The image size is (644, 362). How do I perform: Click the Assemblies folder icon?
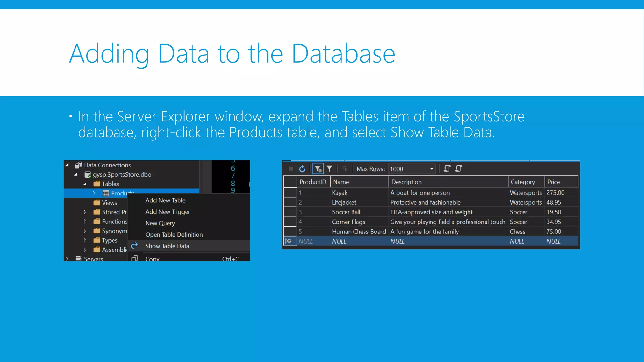(97, 250)
